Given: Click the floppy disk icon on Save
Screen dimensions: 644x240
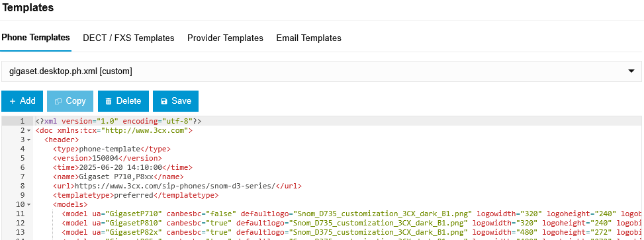Looking at the screenshot, I should pos(164,101).
